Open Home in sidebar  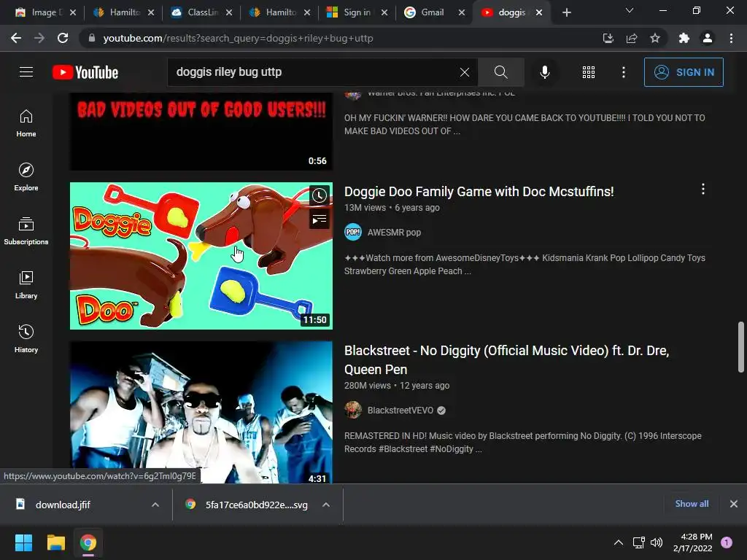click(26, 123)
